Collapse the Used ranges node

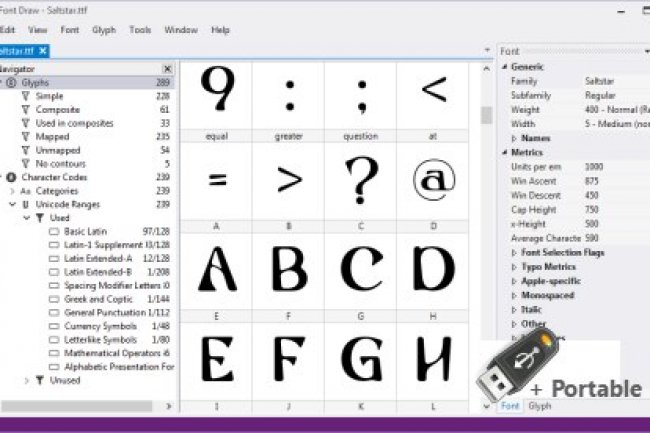click(x=27, y=217)
